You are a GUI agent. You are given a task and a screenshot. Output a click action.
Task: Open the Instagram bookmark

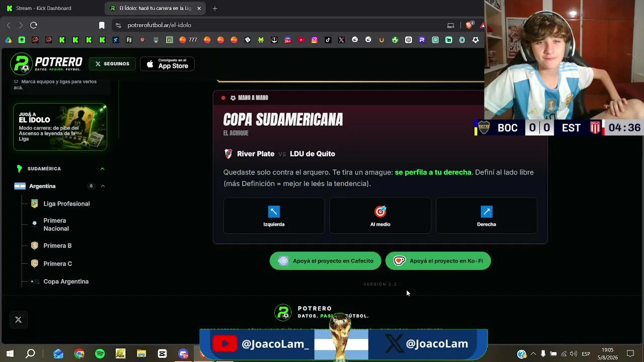click(314, 40)
